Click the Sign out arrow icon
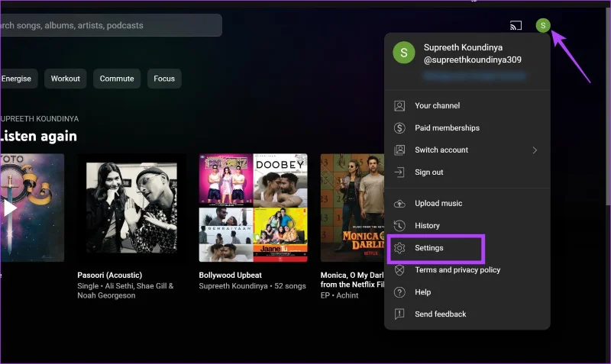 coord(399,172)
